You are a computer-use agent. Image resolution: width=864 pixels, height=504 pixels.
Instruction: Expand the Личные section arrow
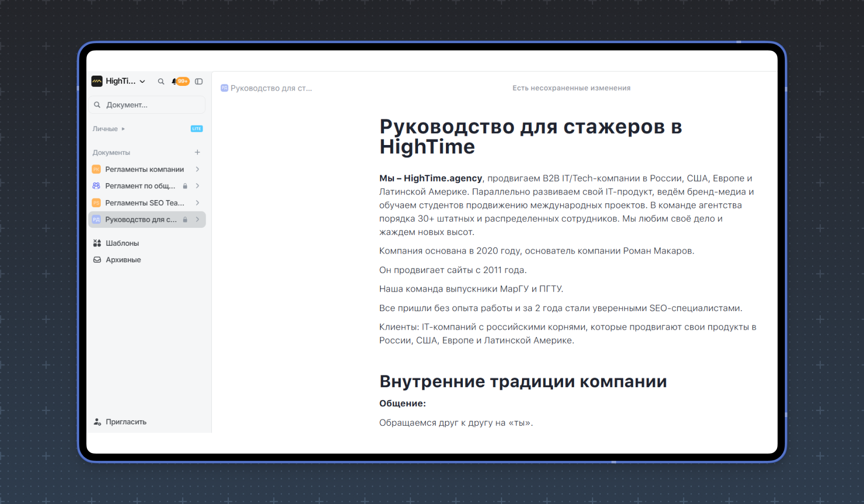123,129
